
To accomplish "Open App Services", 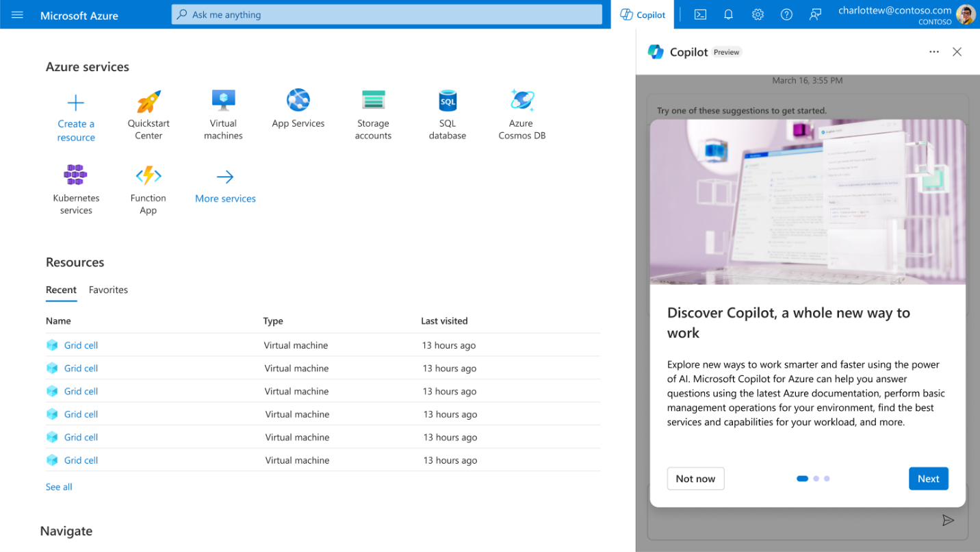I will [298, 110].
